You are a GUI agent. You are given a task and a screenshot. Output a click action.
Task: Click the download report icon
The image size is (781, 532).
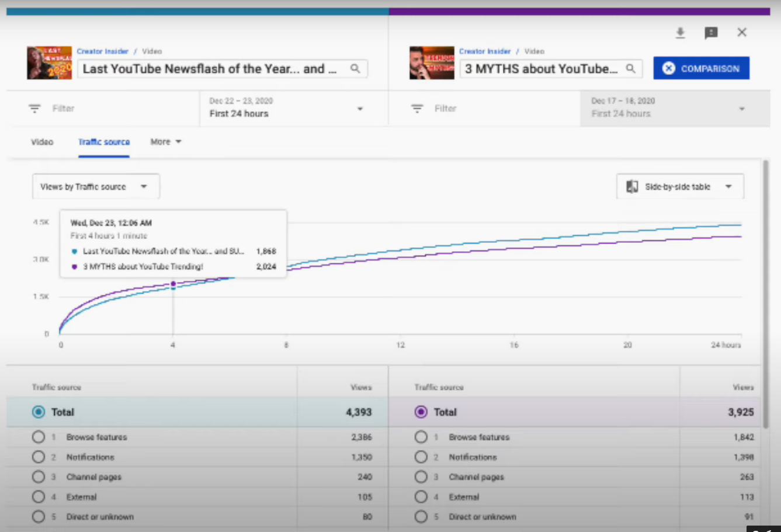680,33
